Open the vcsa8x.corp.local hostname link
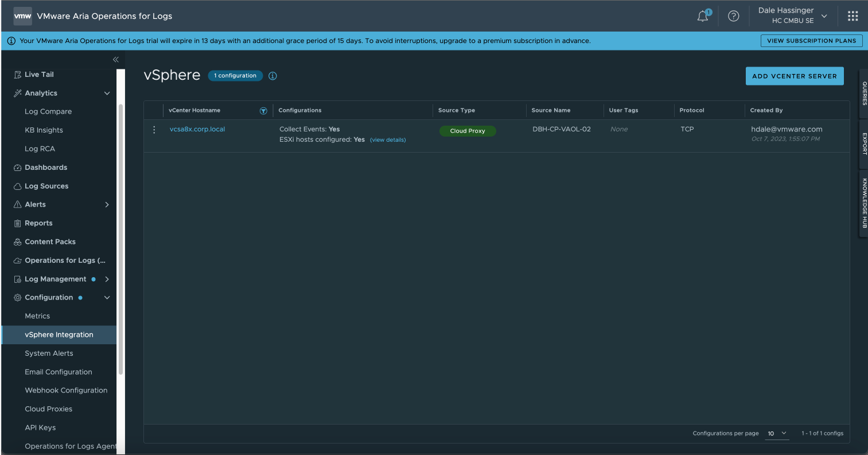 coord(197,129)
